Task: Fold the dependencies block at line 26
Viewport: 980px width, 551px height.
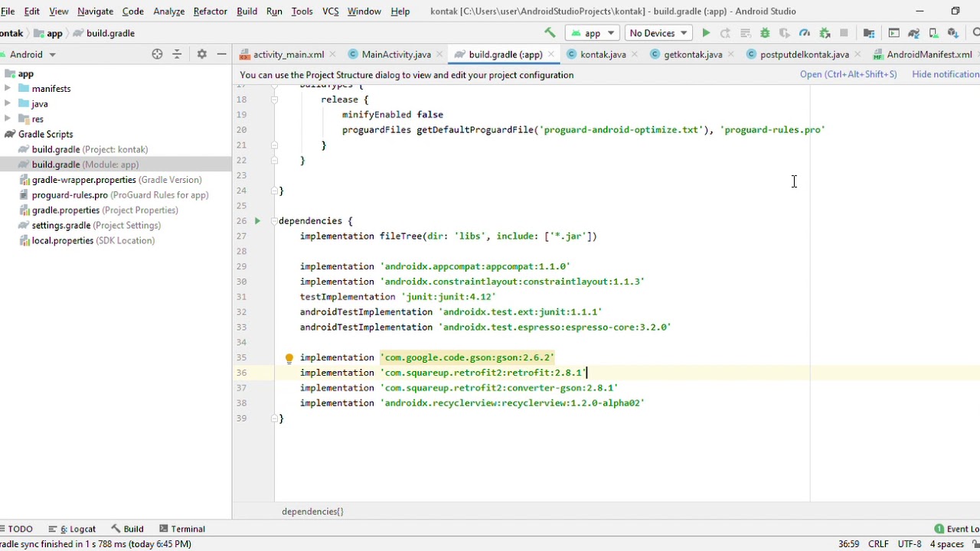Action: tap(274, 220)
